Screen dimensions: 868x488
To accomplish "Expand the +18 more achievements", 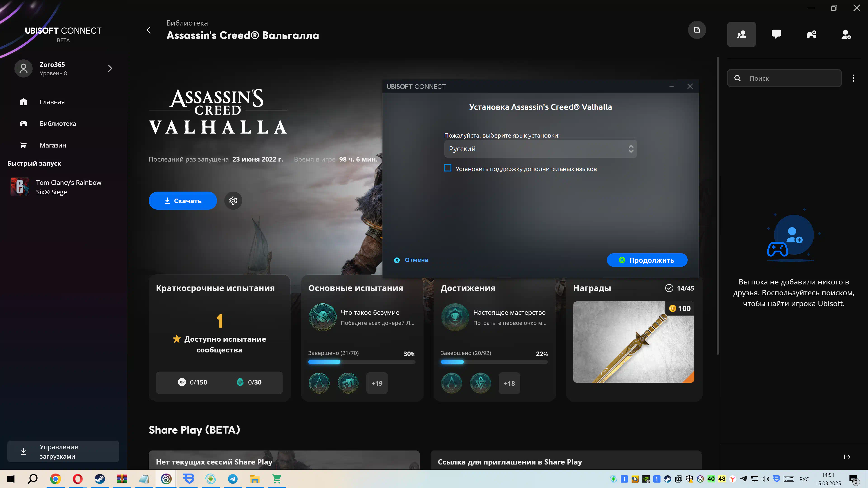I will (x=509, y=383).
